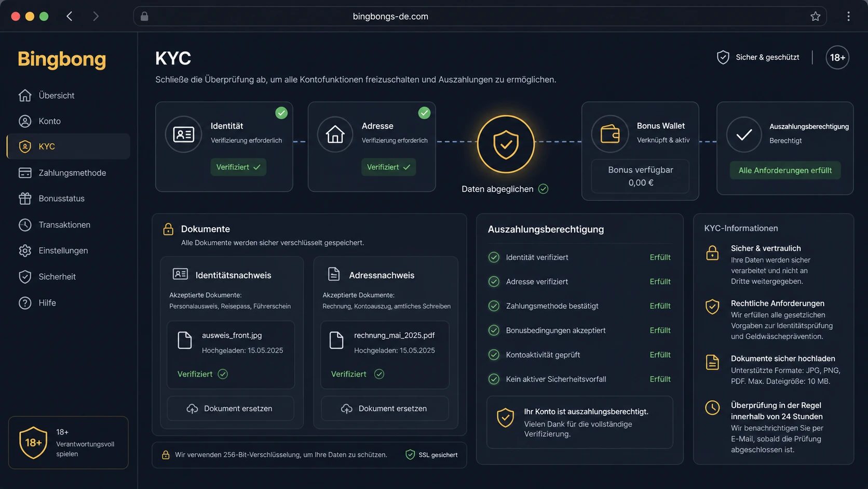Click the shield icon by Rechtliche Anforderungen
The height and width of the screenshot is (489, 868).
712,307
